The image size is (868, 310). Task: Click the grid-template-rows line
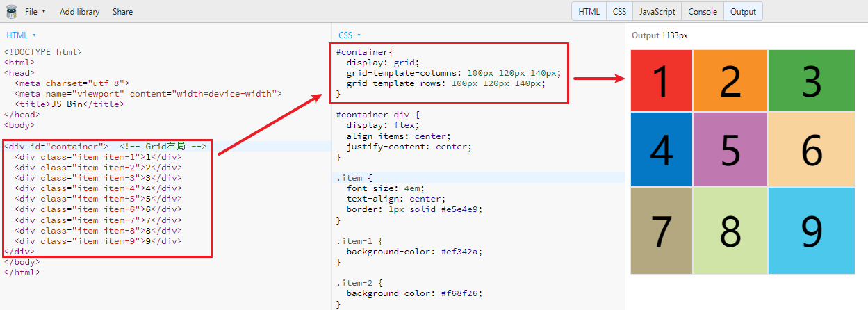445,83
